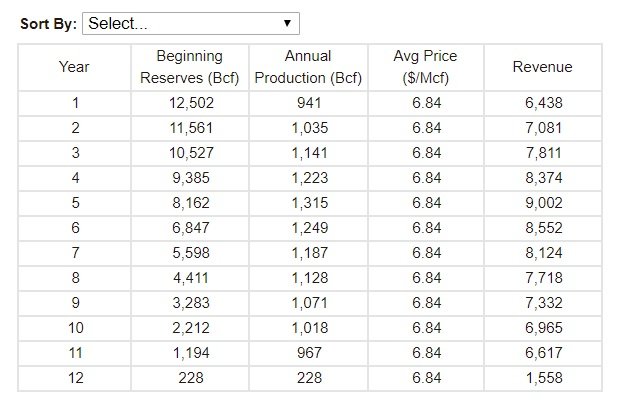This screenshot has height=414, width=626.
Task: Click the Avg Price ($/Mcf) header
Action: (426, 67)
